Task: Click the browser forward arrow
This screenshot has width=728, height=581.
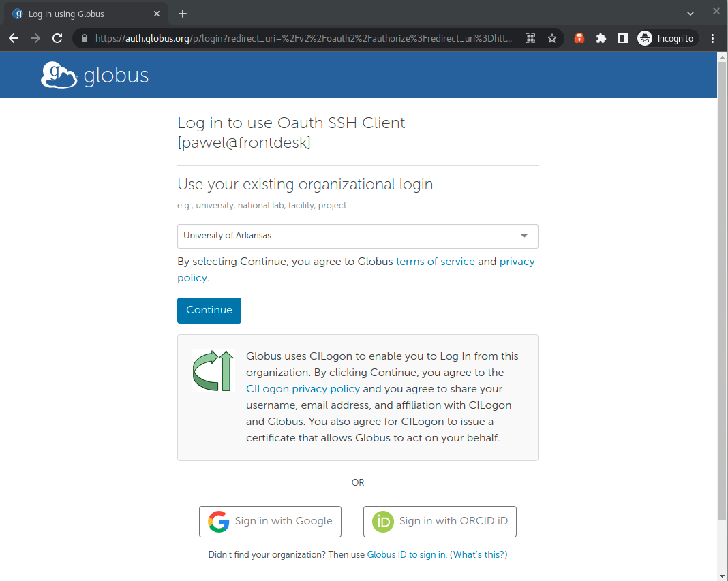Action: pyautogui.click(x=35, y=39)
